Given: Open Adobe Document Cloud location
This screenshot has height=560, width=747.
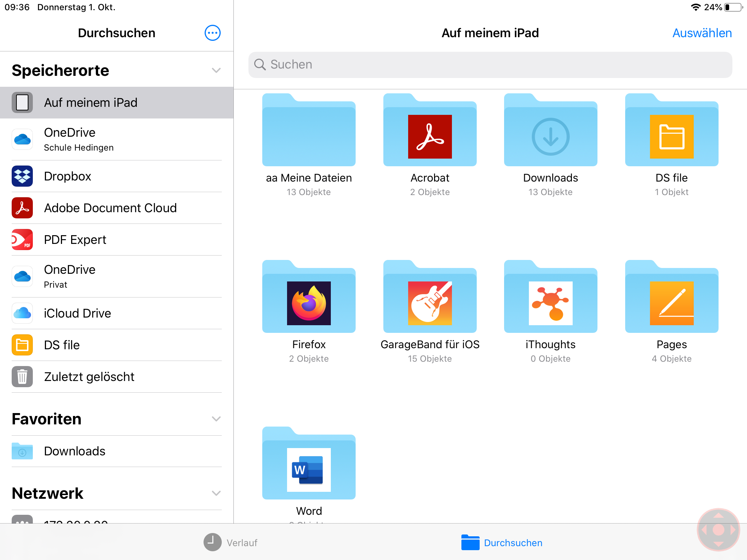Looking at the screenshot, I should point(117,208).
